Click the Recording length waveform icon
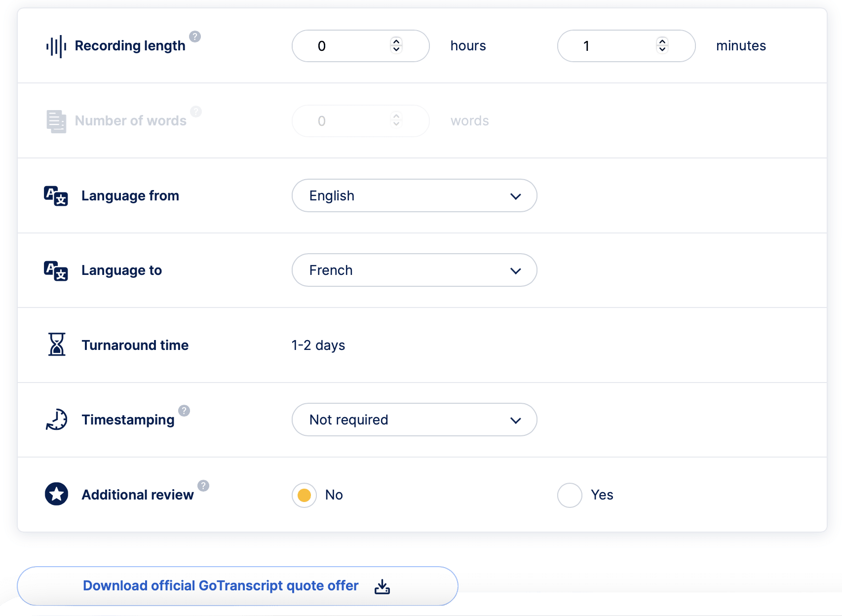This screenshot has width=842, height=616. (55, 45)
